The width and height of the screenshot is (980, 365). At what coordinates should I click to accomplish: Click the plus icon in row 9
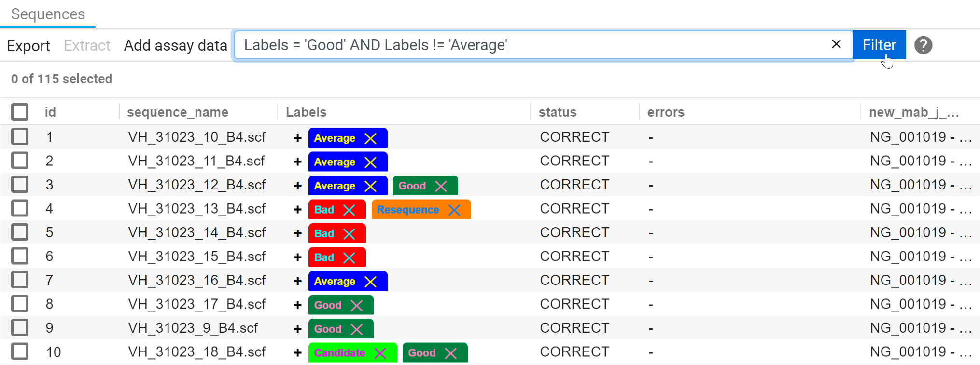click(297, 329)
